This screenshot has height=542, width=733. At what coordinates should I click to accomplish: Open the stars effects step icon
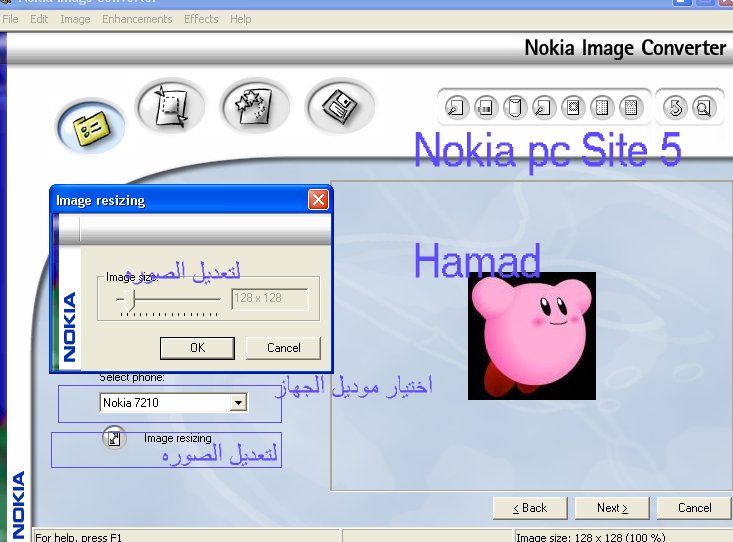tap(255, 106)
